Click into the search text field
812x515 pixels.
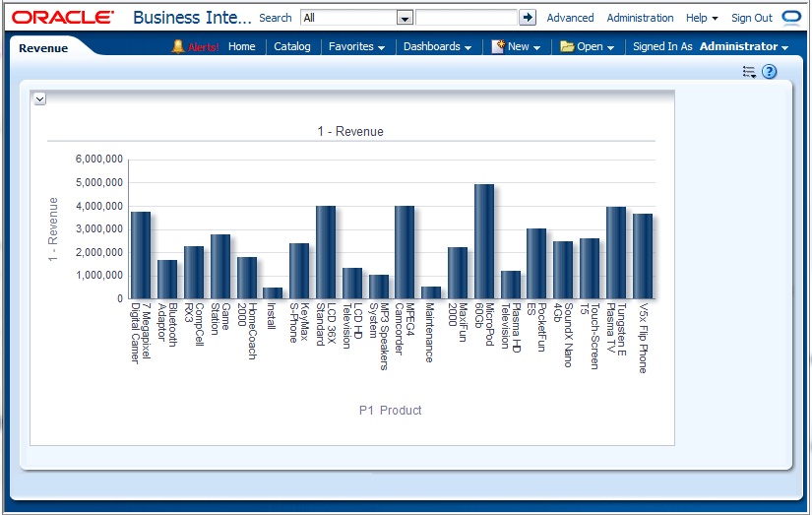click(466, 18)
